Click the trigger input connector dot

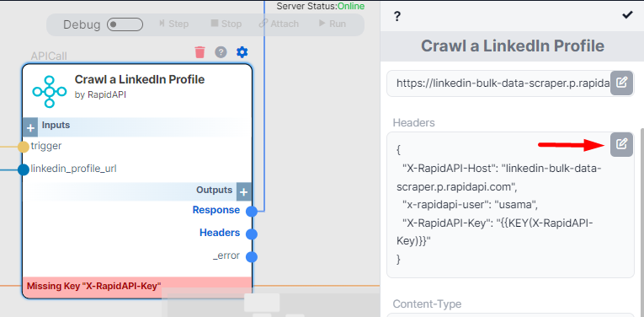(x=24, y=147)
